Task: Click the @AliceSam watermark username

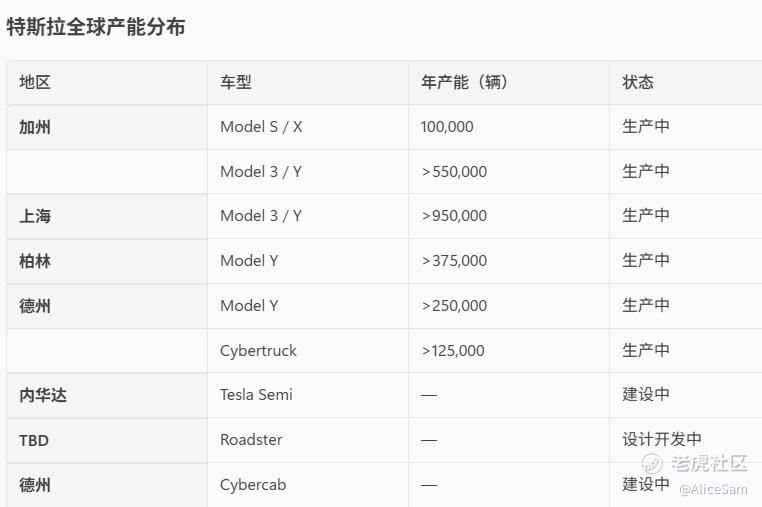Action: 712,489
